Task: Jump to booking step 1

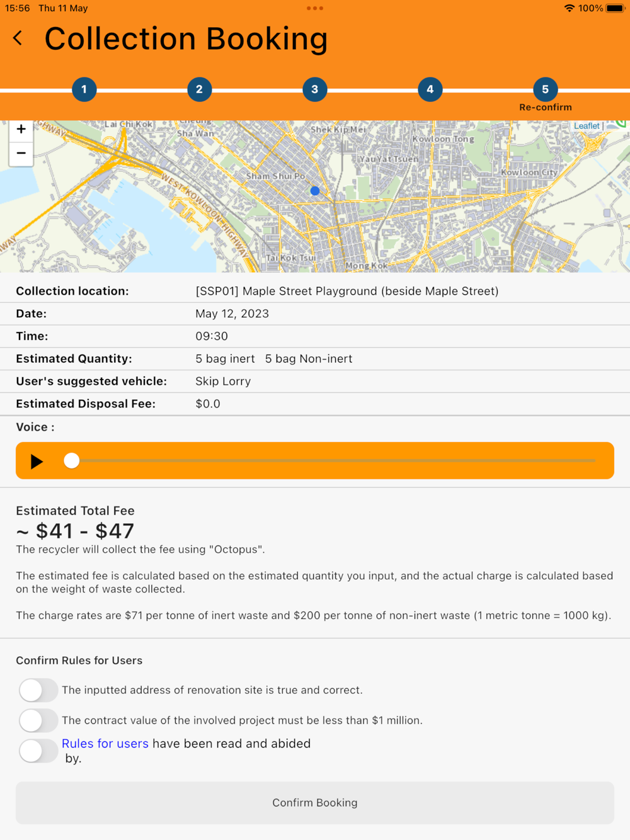Action: (84, 89)
